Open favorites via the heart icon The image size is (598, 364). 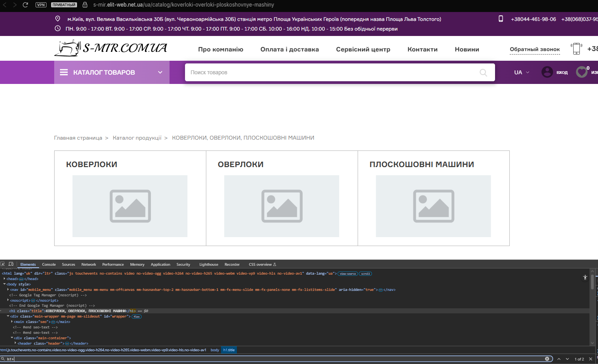click(582, 72)
